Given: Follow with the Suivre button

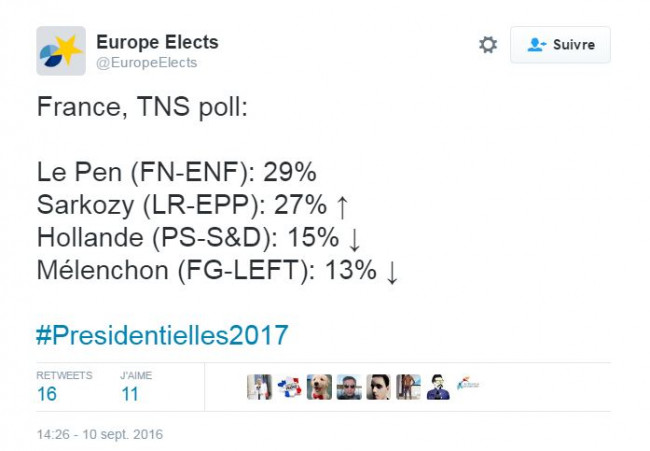Looking at the screenshot, I should point(560,45).
